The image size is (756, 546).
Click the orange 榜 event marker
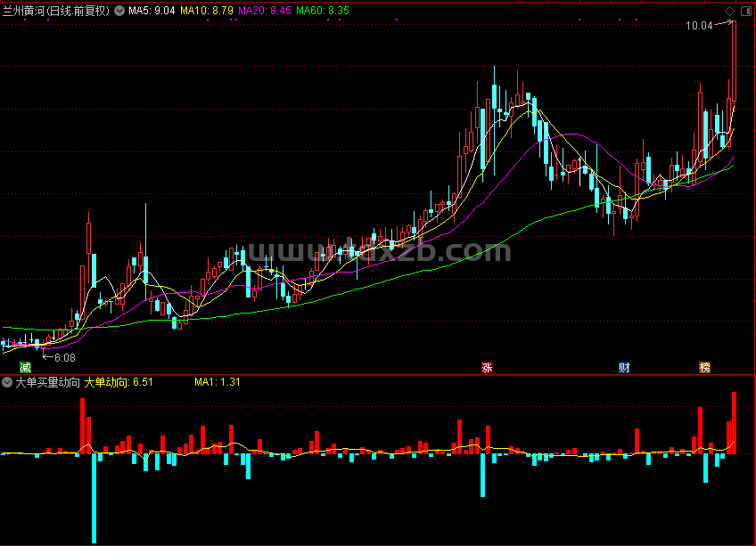coord(705,367)
